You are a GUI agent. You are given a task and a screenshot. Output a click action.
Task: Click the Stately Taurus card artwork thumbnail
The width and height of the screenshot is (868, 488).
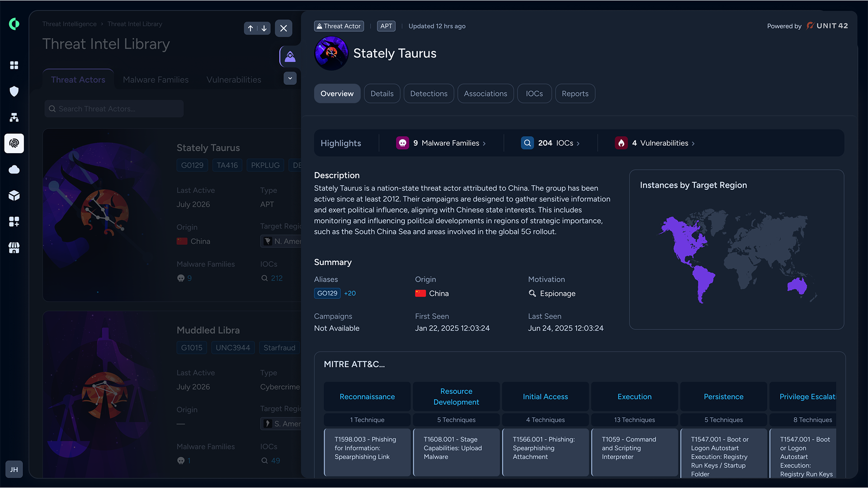tap(105, 215)
